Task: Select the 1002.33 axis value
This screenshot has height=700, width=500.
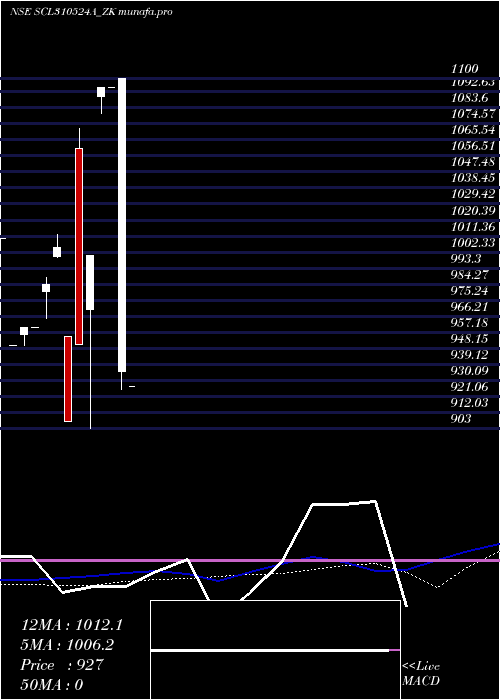Action: 473,242
